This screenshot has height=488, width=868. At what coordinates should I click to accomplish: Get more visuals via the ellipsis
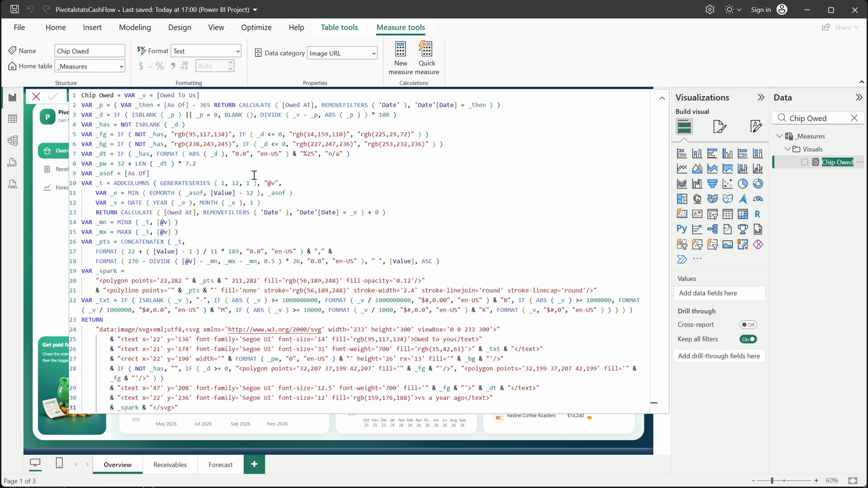tap(697, 259)
